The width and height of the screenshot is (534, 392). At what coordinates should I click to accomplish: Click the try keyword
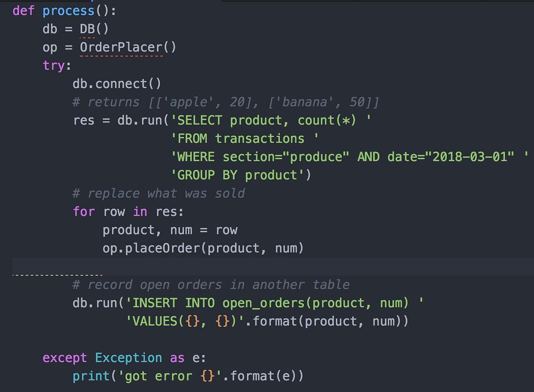(x=53, y=65)
